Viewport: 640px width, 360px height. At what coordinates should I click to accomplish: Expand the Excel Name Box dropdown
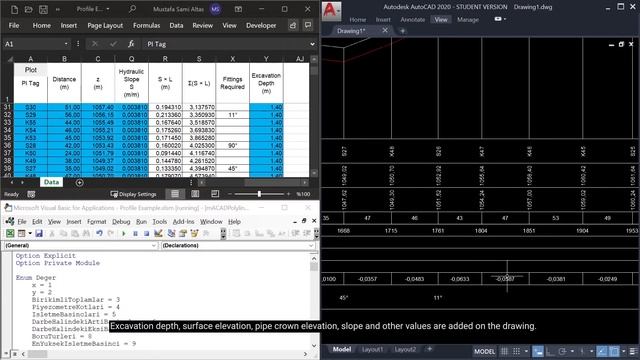66,44
